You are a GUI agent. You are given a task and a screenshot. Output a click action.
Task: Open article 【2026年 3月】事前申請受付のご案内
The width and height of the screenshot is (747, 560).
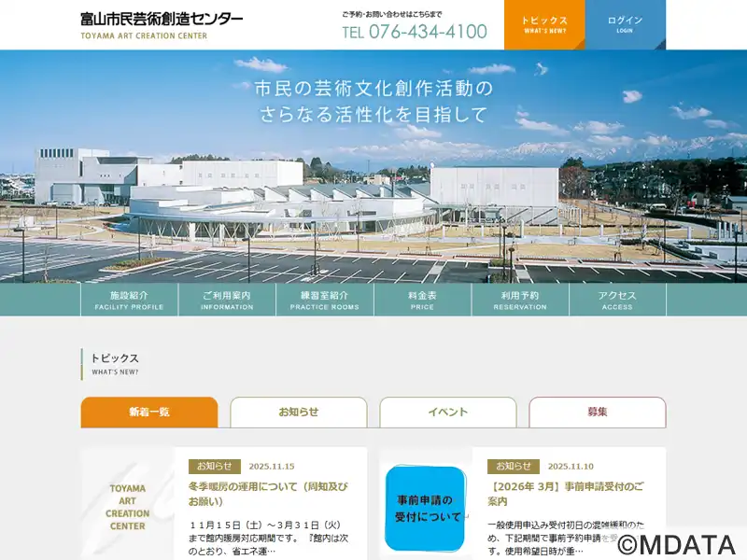(566, 494)
